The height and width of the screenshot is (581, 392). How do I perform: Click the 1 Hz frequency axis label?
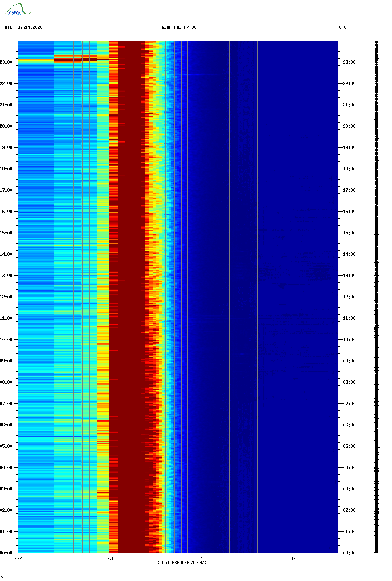pyautogui.click(x=202, y=559)
